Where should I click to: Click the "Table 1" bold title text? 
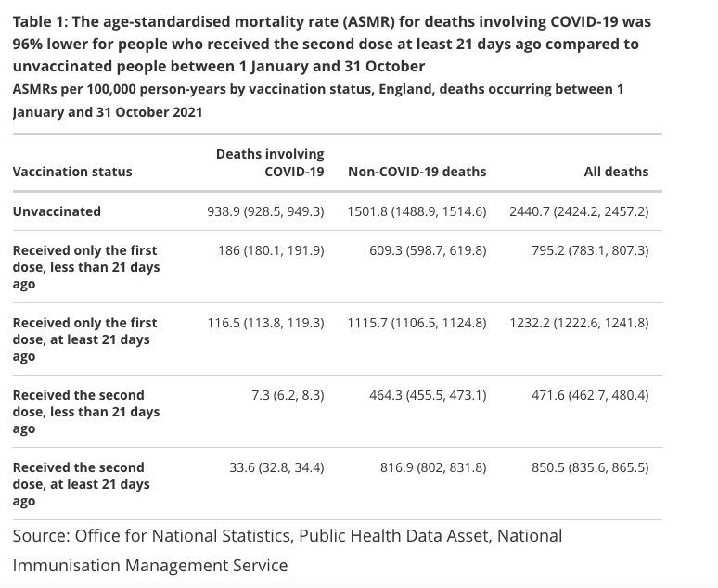[x=332, y=45]
